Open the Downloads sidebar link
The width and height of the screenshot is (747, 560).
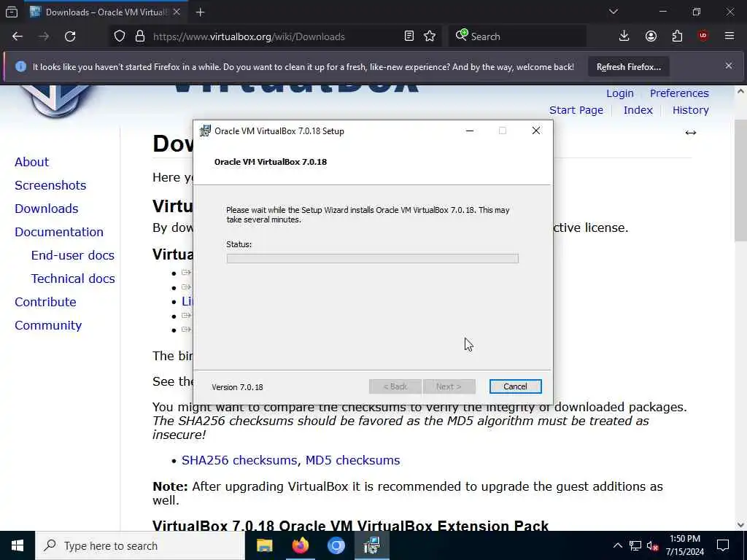[46, 209]
